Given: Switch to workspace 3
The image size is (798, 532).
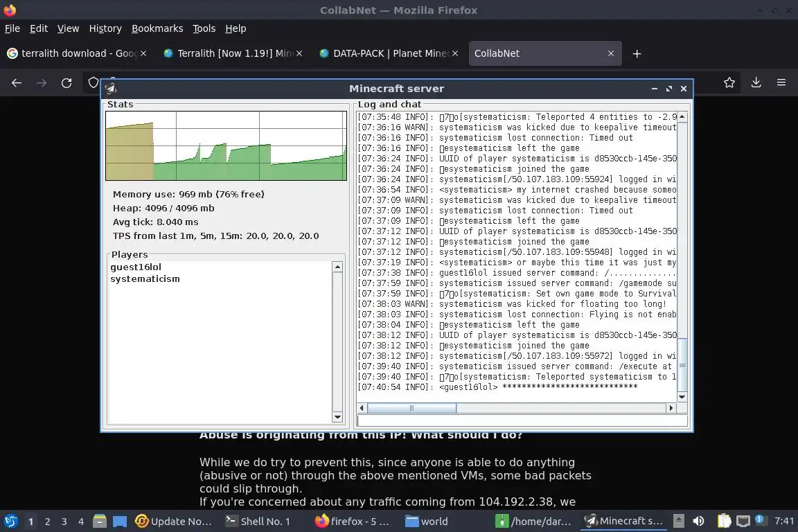Looking at the screenshot, I should [64, 522].
